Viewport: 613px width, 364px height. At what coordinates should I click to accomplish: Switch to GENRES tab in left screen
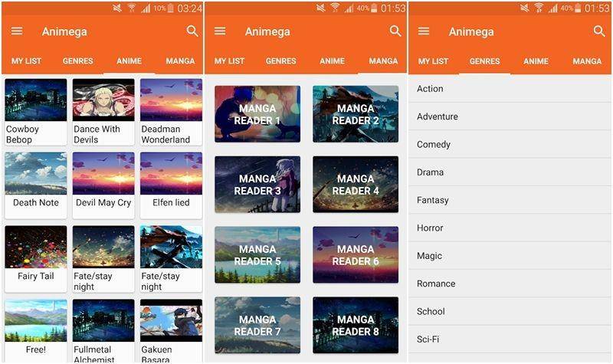pos(78,61)
